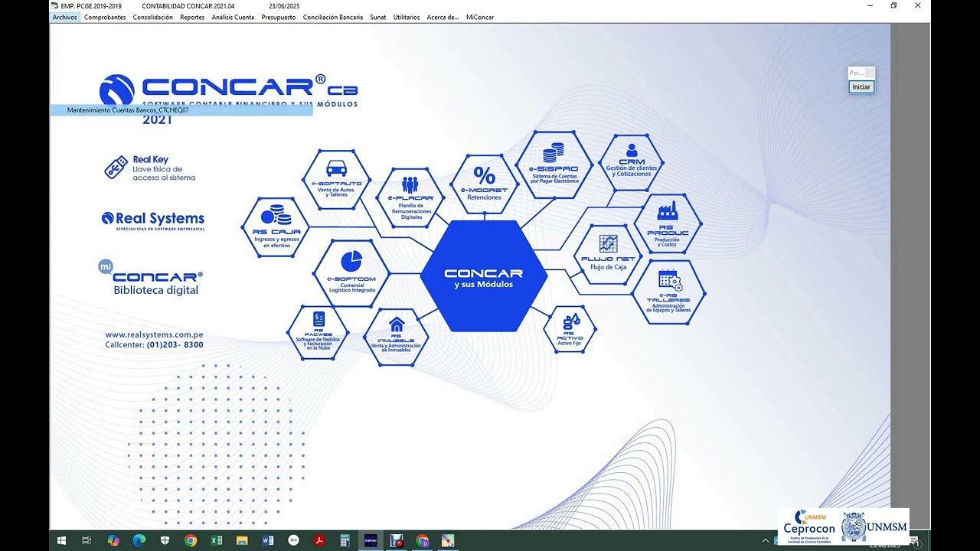The image size is (980, 551).
Task: Open Task View from the taskbar
Action: (x=87, y=540)
